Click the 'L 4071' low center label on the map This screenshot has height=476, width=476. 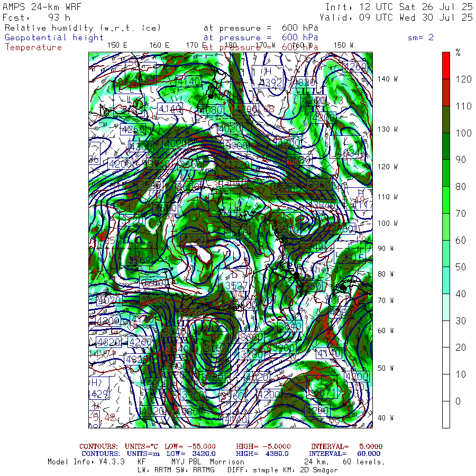tap(322, 387)
